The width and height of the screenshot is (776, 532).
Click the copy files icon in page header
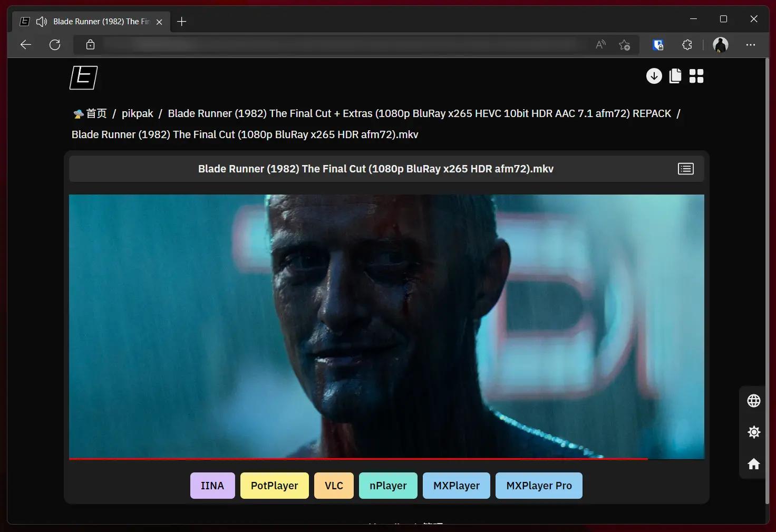click(x=675, y=76)
